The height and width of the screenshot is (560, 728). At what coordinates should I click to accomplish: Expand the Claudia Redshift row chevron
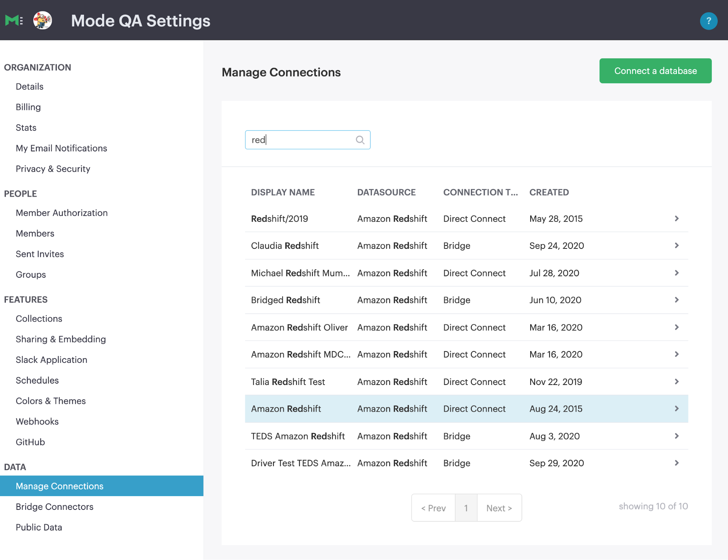click(677, 246)
